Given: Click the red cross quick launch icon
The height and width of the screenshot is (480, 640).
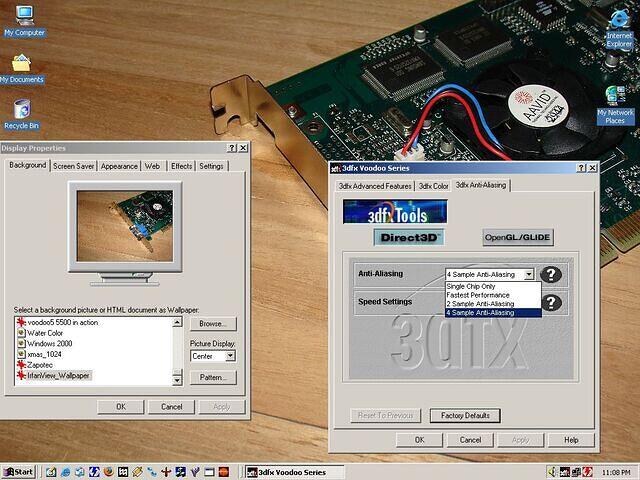Looking at the screenshot, I should (166, 472).
